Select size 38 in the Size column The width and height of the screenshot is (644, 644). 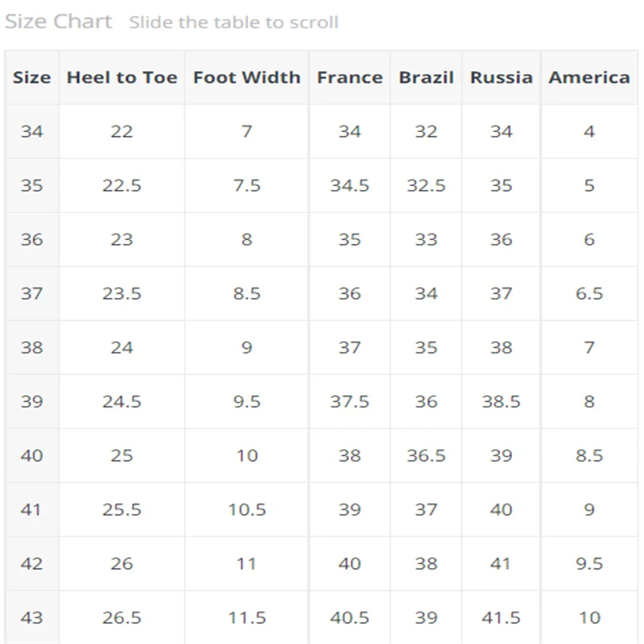pos(31,348)
